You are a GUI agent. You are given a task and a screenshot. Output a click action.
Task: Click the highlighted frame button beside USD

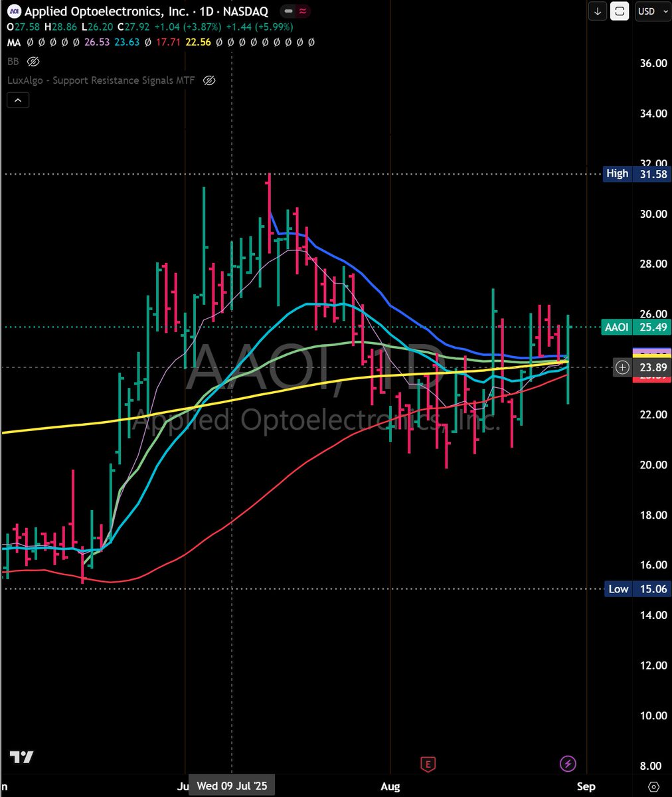click(620, 11)
